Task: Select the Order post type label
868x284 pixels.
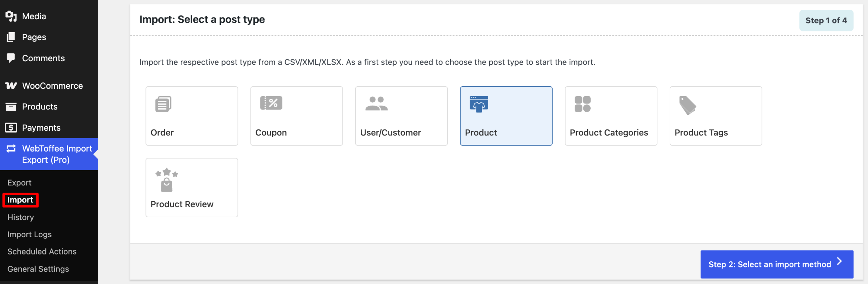Action: coord(162,133)
